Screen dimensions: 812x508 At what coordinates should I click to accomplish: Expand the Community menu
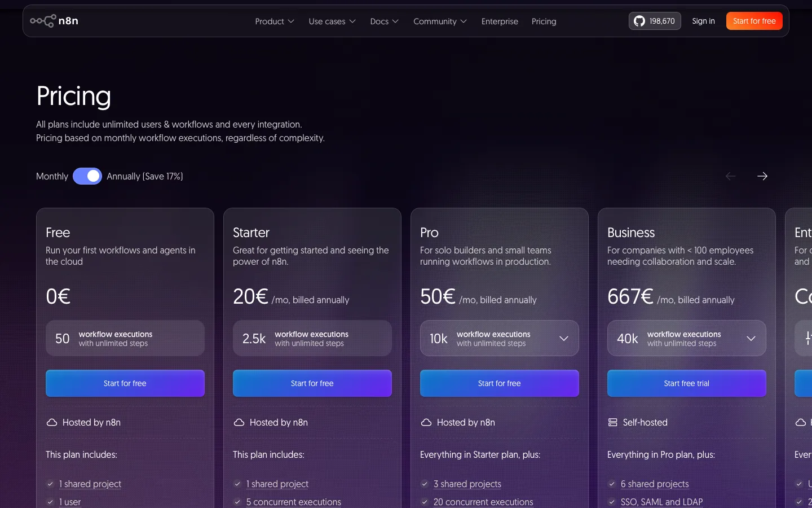pyautogui.click(x=440, y=21)
